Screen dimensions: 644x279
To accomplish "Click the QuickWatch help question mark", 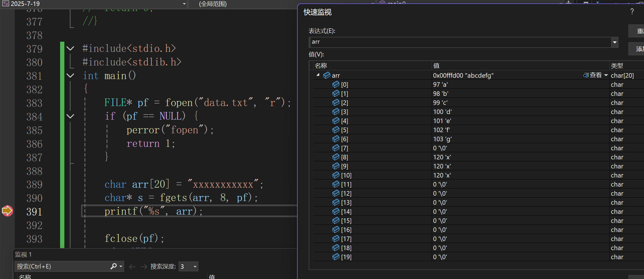I will pyautogui.click(x=632, y=12).
